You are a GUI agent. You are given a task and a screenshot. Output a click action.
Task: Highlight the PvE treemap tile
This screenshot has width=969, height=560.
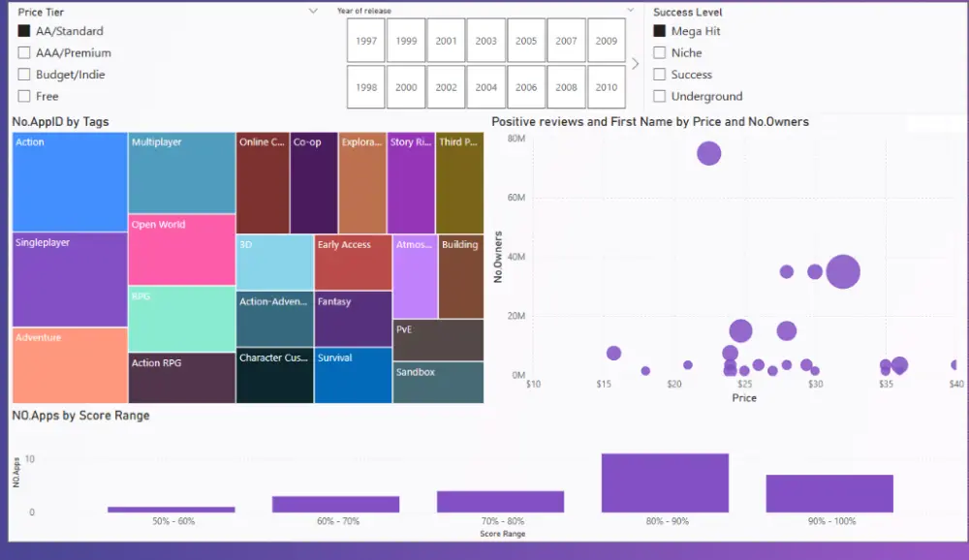pyautogui.click(x=438, y=340)
